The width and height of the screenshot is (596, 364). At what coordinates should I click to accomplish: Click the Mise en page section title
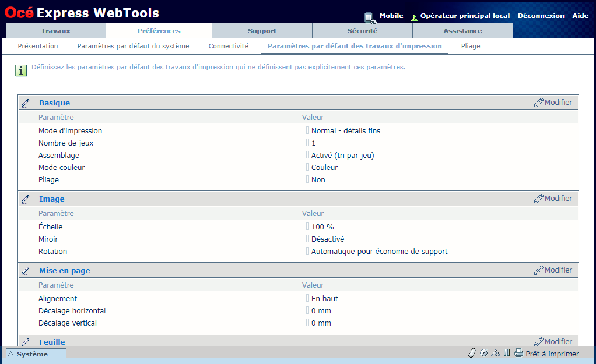(x=65, y=271)
